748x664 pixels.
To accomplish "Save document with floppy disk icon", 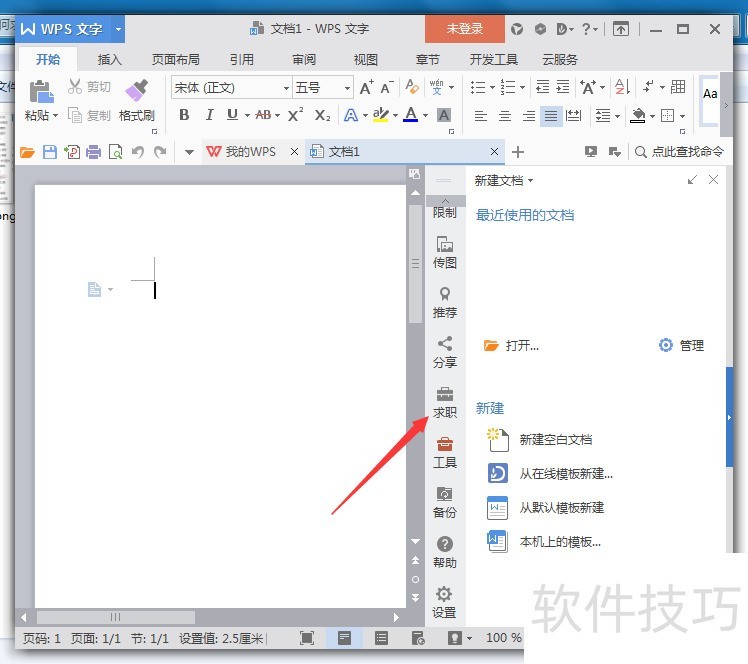I will pos(50,152).
